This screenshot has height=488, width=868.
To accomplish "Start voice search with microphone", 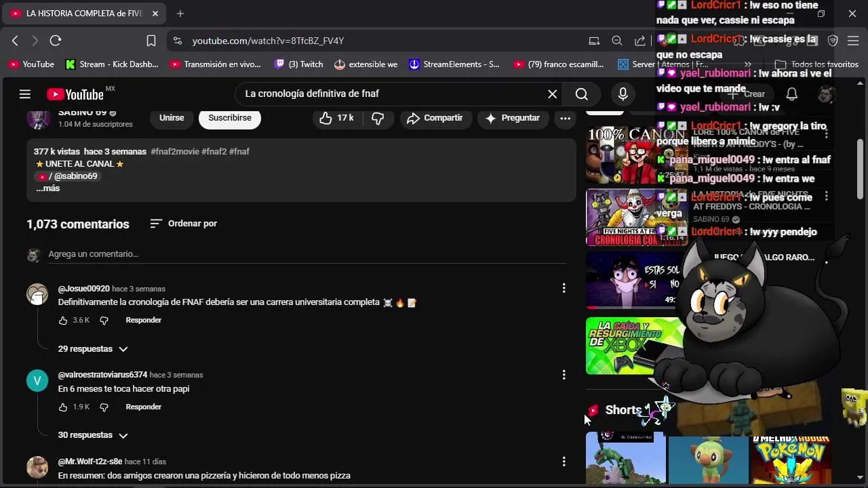I will click(623, 94).
